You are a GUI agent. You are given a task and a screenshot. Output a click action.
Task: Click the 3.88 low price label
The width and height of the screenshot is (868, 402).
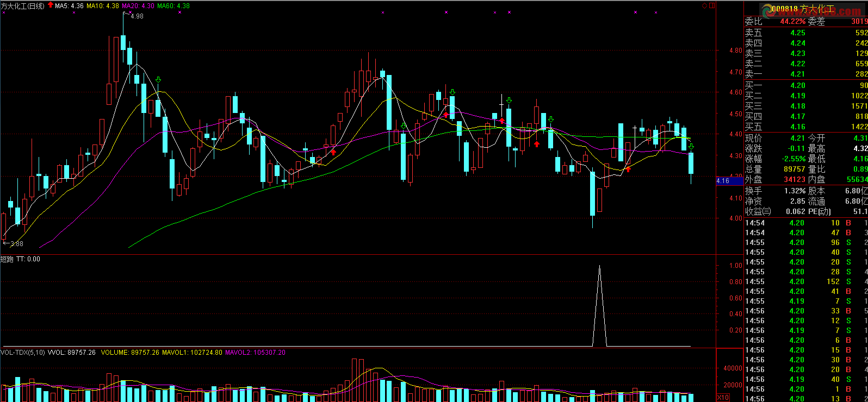[17, 244]
